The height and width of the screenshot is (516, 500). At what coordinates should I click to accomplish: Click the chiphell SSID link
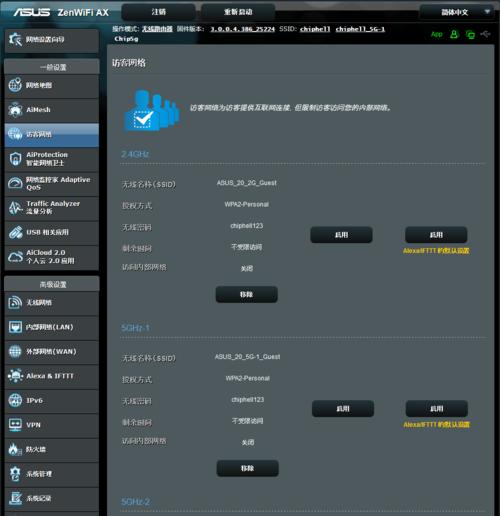point(315,29)
